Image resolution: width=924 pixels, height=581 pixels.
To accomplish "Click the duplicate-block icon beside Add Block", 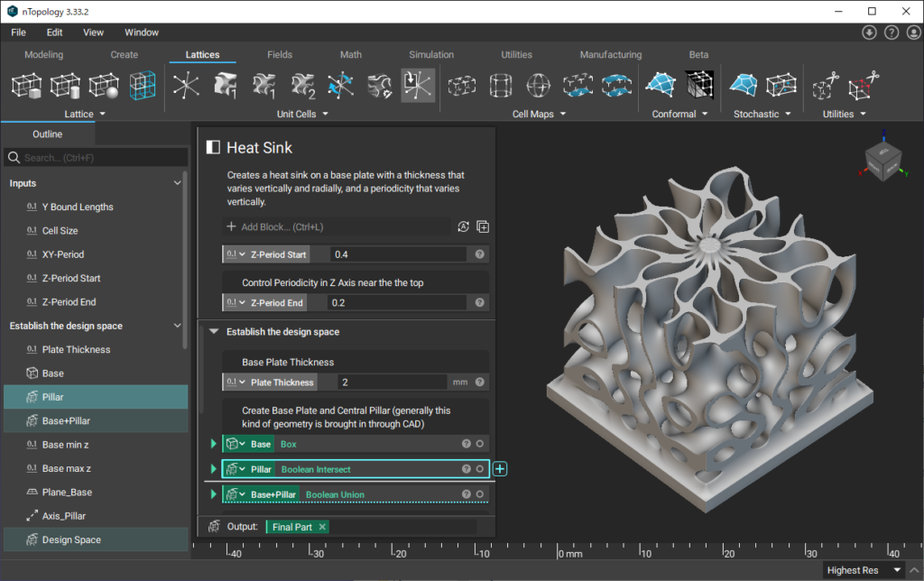I will [483, 226].
